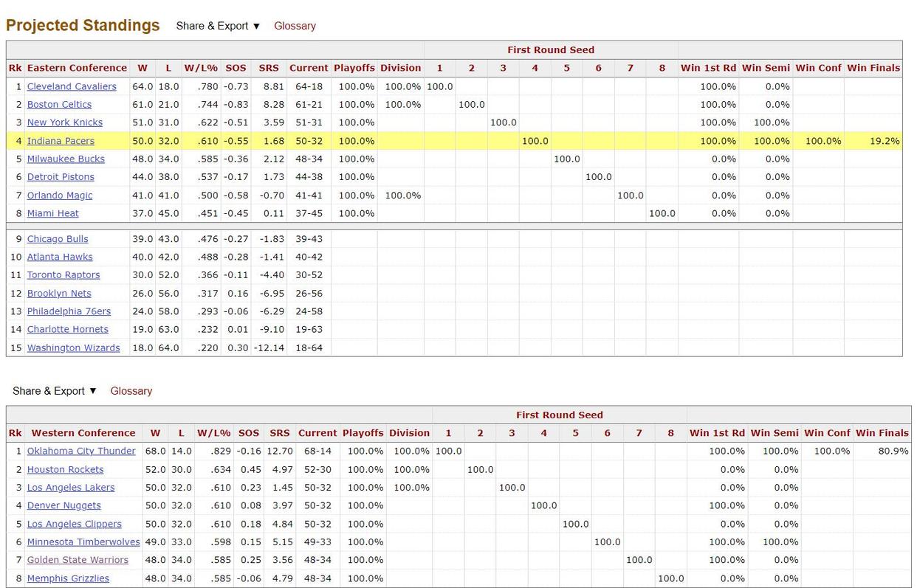917x588 pixels.
Task: Sort Eastern table by SRS header
Action: pyautogui.click(x=269, y=68)
